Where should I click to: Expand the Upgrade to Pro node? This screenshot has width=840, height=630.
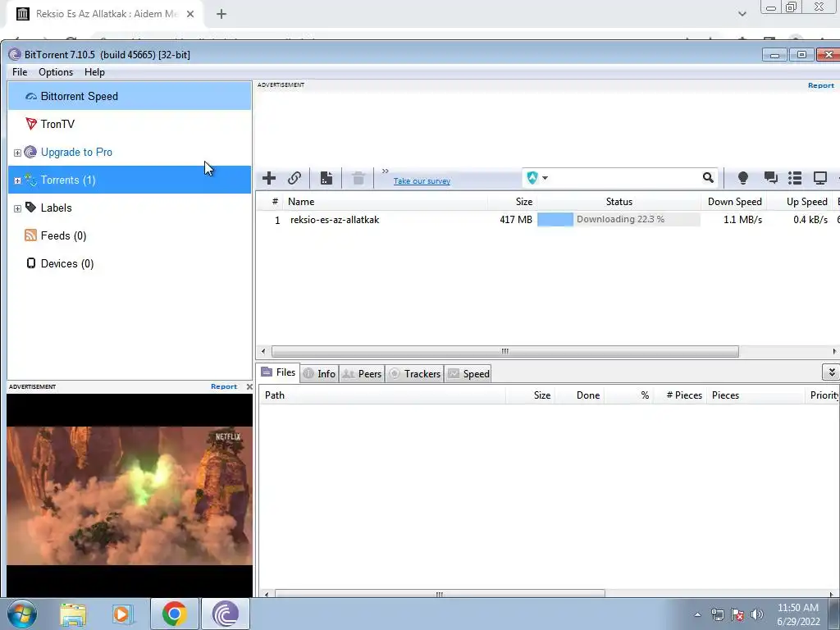click(17, 153)
